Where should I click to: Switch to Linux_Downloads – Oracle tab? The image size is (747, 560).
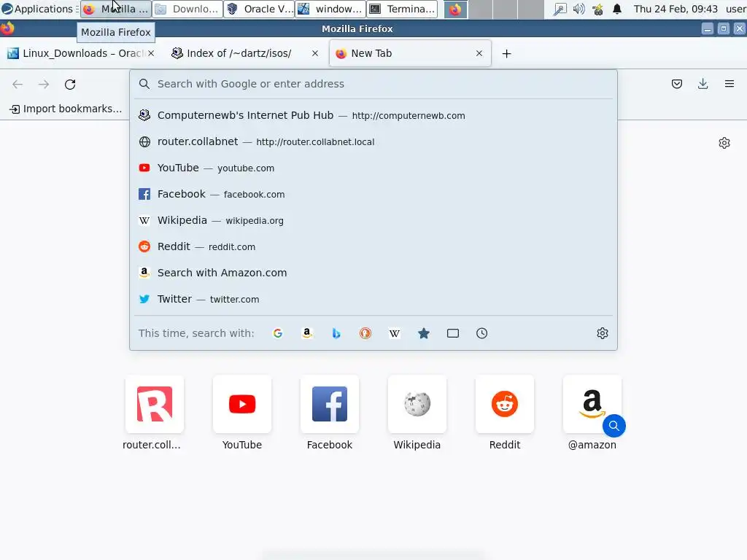81,53
